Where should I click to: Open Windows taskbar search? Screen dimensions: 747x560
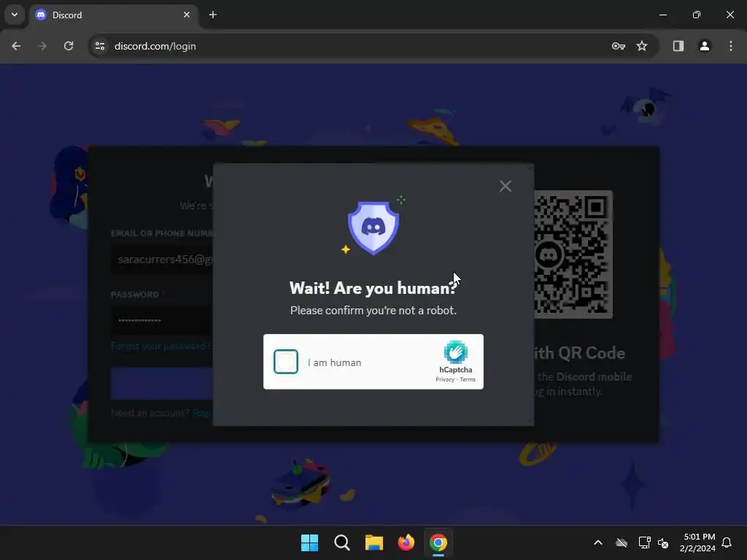tap(342, 542)
